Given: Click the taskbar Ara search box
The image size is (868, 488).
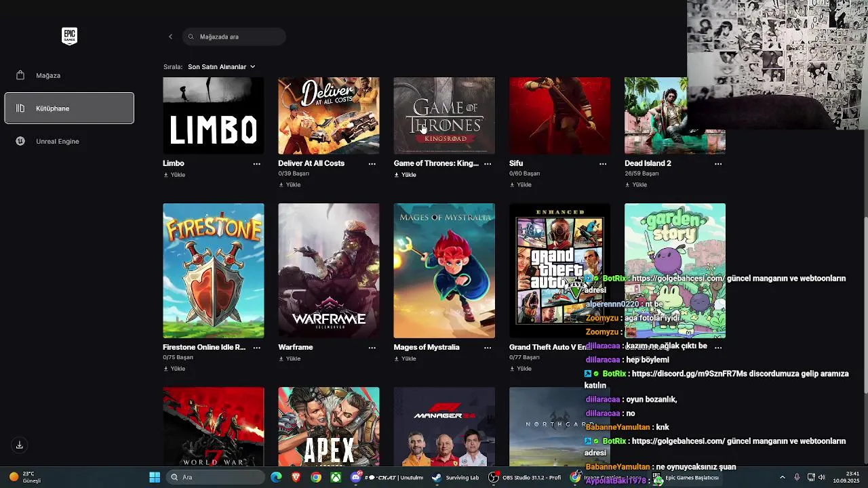Looking at the screenshot, I should [x=216, y=477].
